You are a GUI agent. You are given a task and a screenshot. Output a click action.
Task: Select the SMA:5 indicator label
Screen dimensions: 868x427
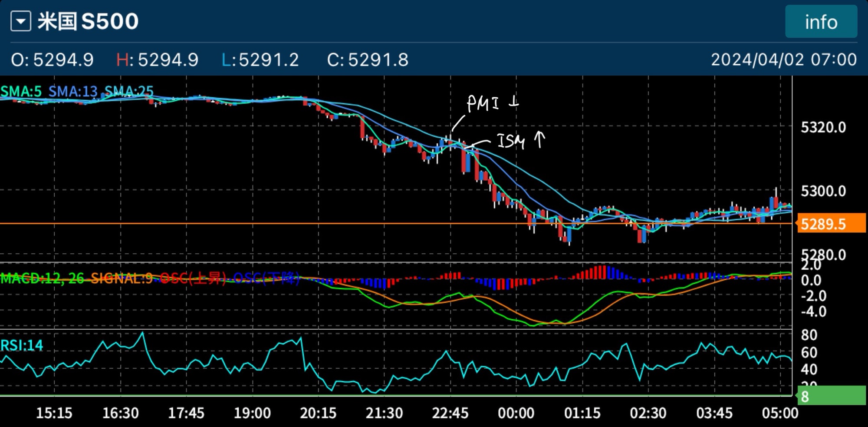21,91
